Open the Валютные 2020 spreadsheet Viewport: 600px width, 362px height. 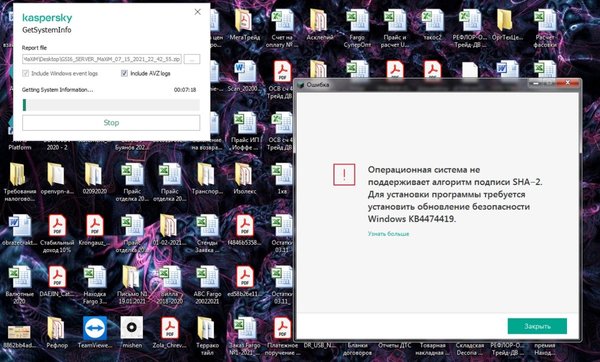(20, 277)
